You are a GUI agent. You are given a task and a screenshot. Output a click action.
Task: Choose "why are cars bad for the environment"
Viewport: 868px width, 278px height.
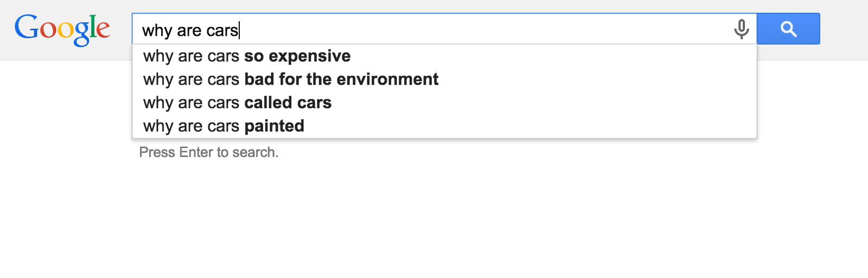[x=290, y=79]
